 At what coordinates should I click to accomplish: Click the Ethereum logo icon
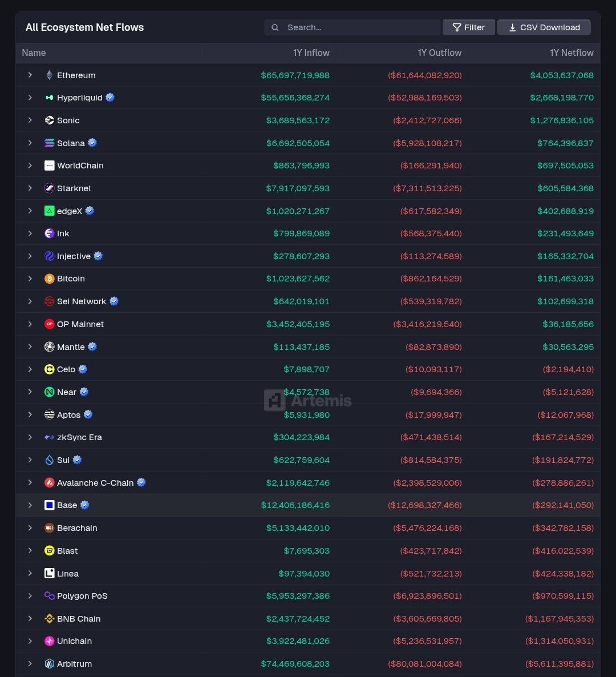click(49, 75)
